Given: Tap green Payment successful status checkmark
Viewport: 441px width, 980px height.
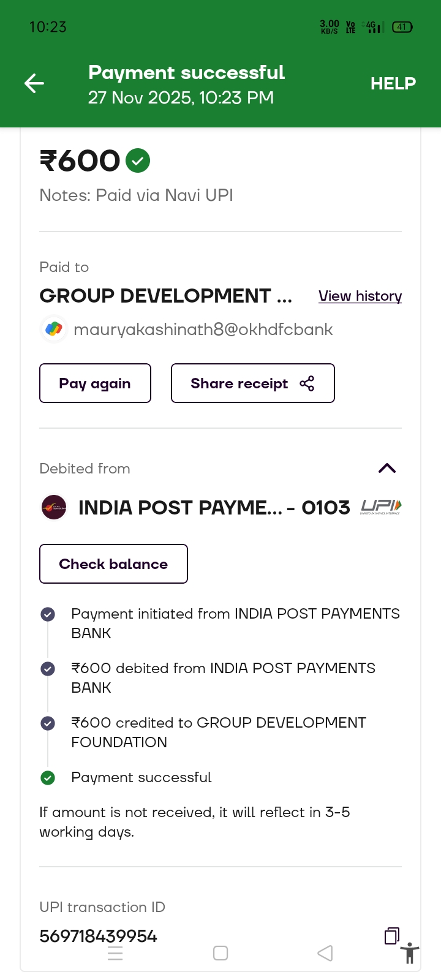Looking at the screenshot, I should [48, 778].
